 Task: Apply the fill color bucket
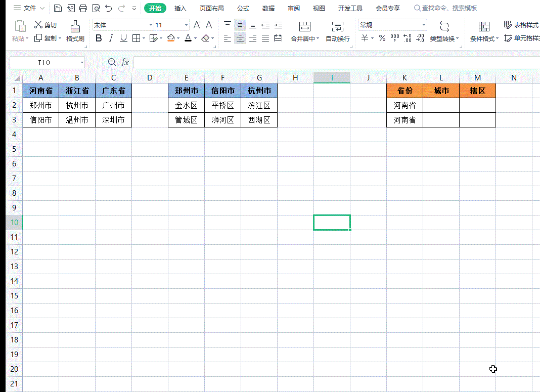[171, 38]
